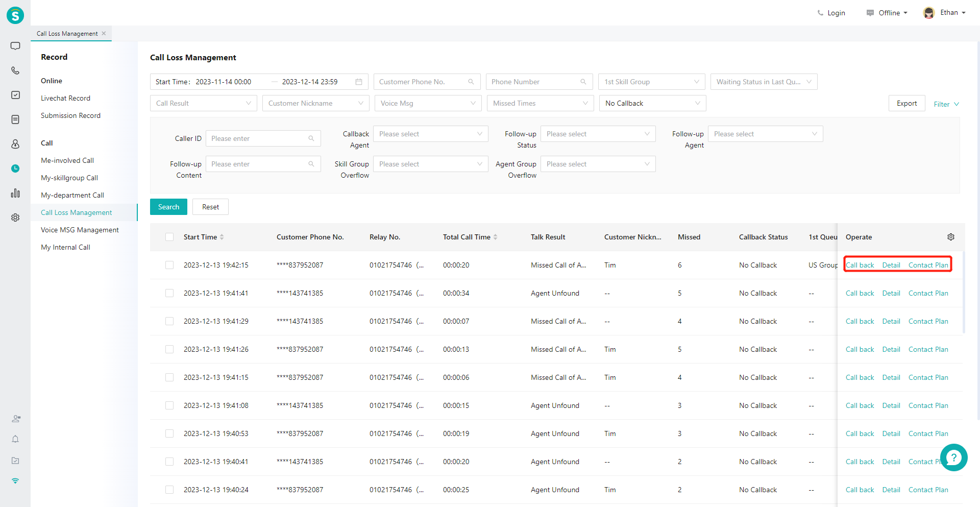Click search icon in Caller ID field
The image size is (980, 507).
coord(311,138)
